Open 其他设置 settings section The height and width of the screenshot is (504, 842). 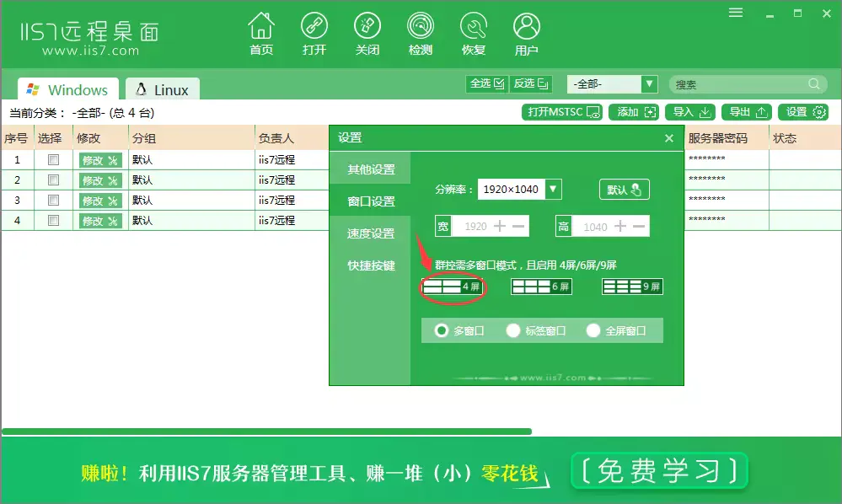point(371,169)
